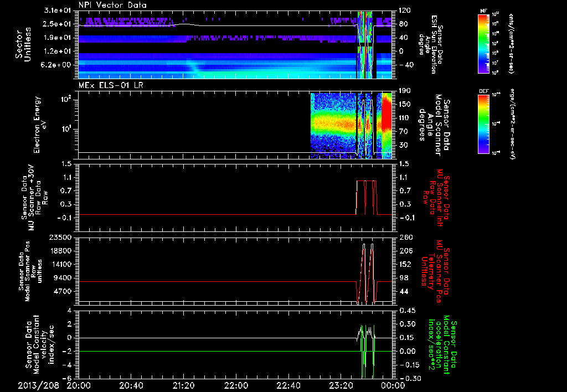
Task: Click the '2.5e+01' sector tick value
Action: (58, 24)
